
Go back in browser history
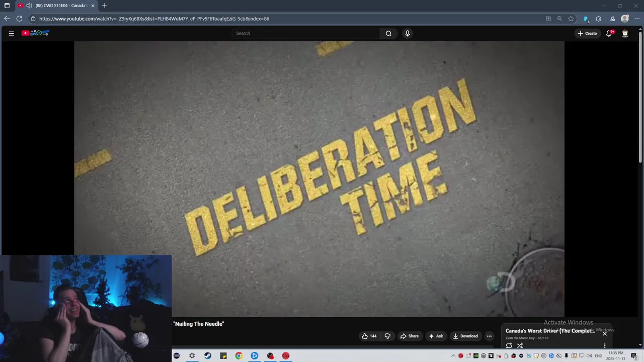(x=7, y=19)
